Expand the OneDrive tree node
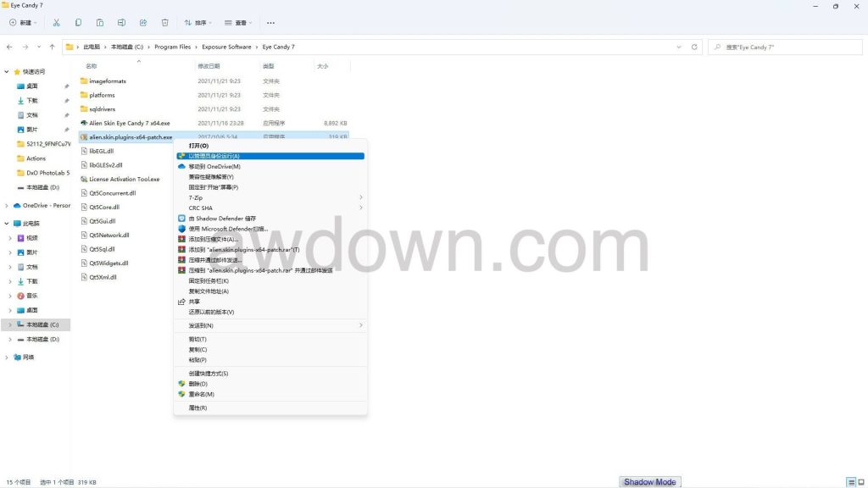 [8, 205]
